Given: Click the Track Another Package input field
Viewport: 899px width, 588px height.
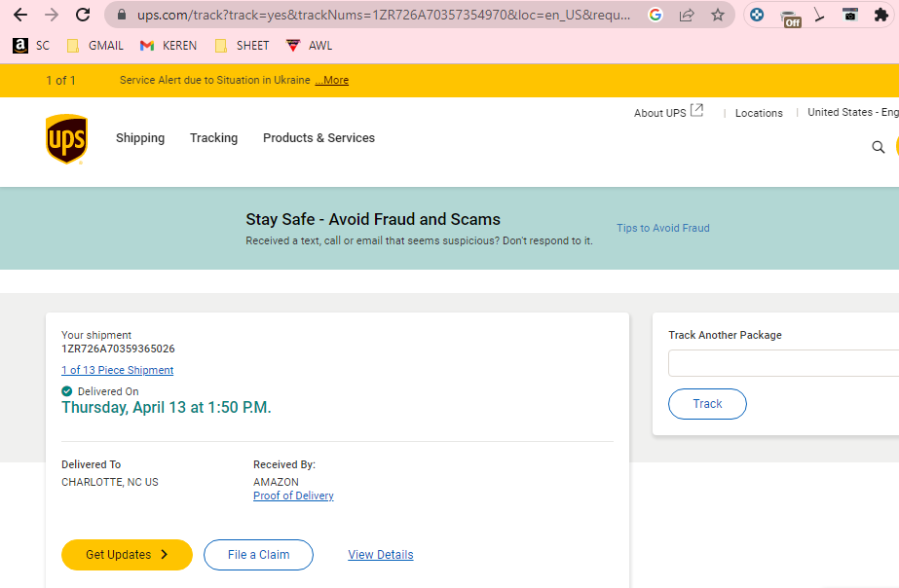Looking at the screenshot, I should coord(783,363).
